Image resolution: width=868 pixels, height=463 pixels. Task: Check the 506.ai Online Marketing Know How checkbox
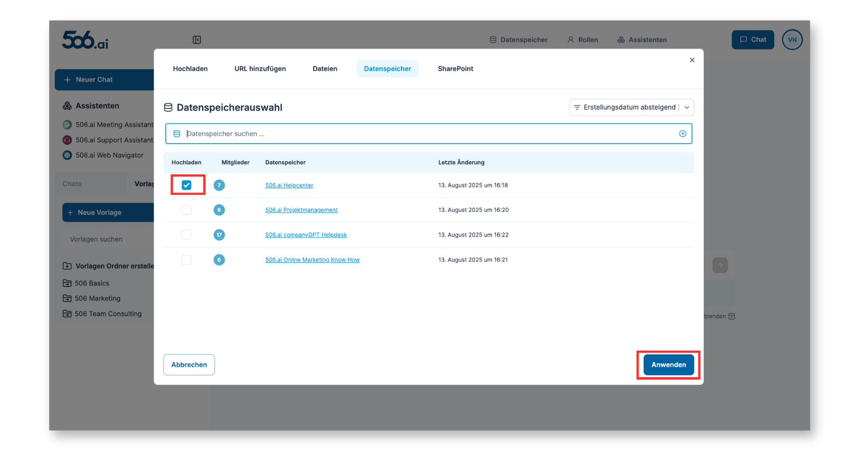[x=187, y=260]
